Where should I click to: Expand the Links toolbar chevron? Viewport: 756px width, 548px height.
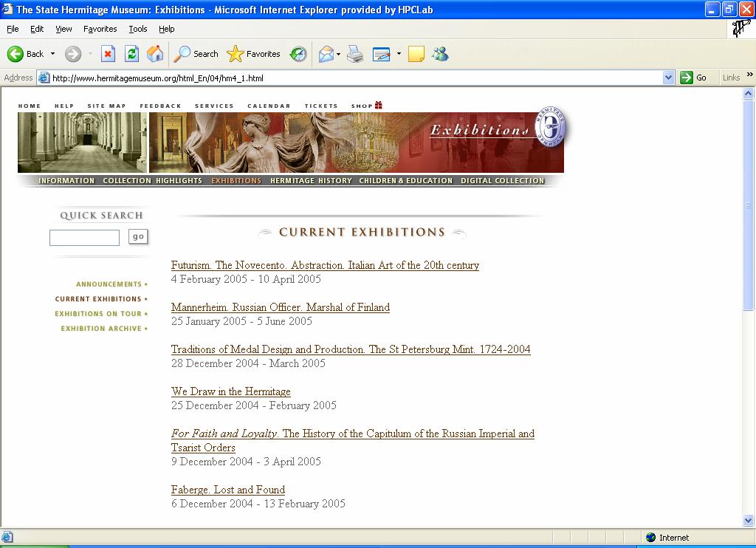(750, 75)
